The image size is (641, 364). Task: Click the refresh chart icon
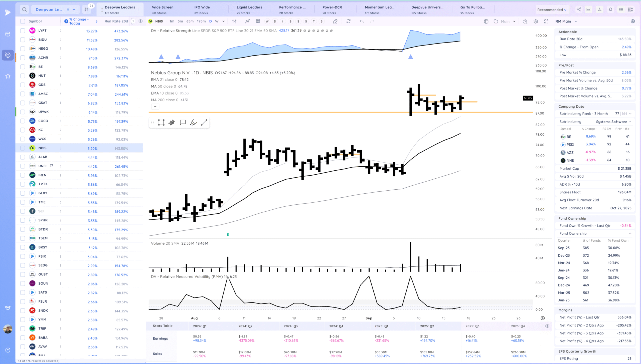(348, 21)
